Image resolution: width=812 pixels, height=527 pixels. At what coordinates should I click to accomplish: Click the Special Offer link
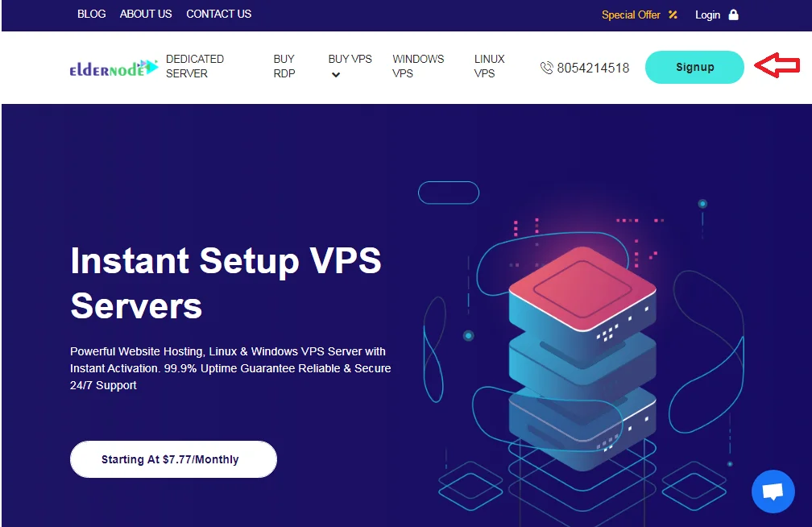(631, 15)
